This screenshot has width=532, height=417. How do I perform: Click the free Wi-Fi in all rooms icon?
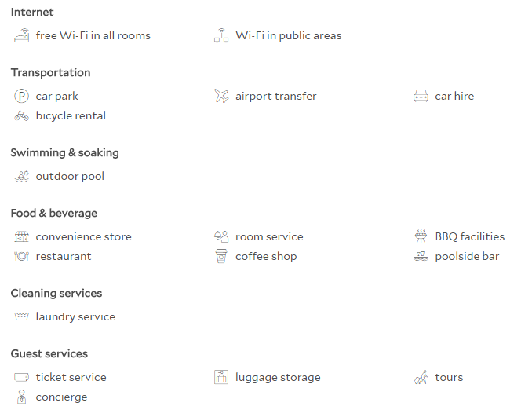pos(22,35)
